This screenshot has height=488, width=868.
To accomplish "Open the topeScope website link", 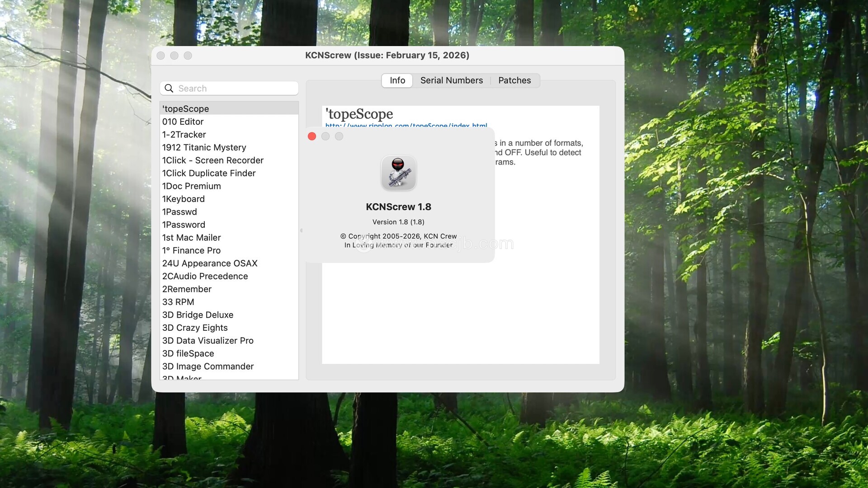I will [x=406, y=125].
